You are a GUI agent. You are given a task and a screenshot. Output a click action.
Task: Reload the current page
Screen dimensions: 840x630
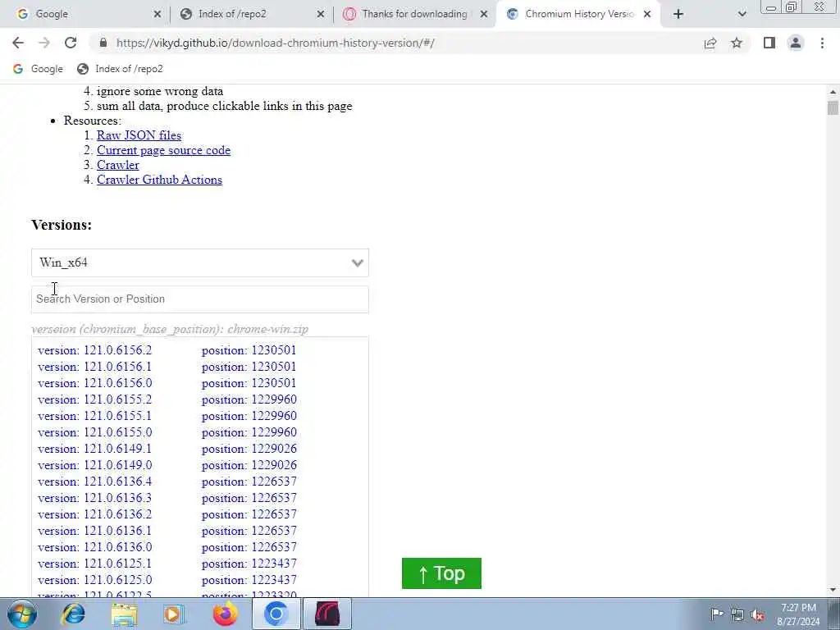(x=71, y=43)
